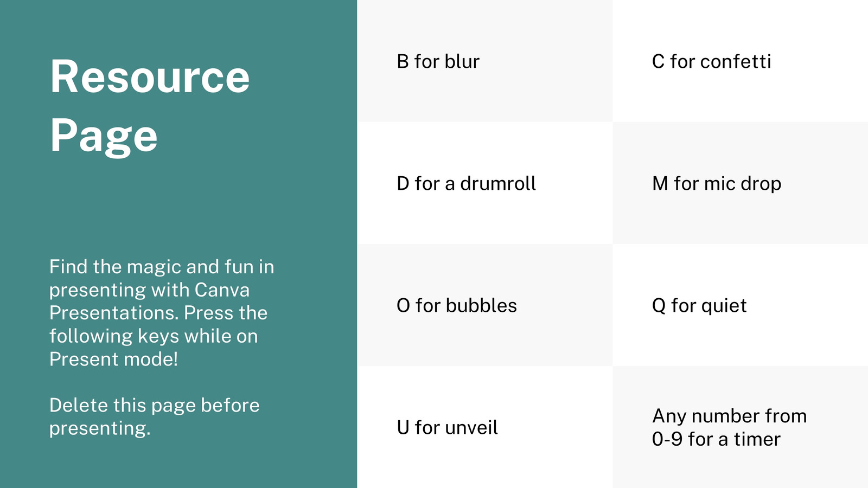Click the 'D for a drumroll' text
868x488 pixels.
coord(466,183)
